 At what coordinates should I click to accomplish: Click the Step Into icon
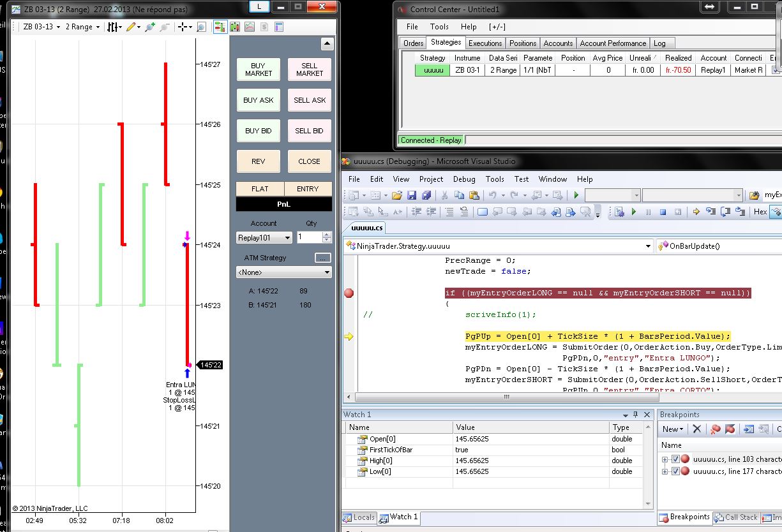[x=711, y=212]
